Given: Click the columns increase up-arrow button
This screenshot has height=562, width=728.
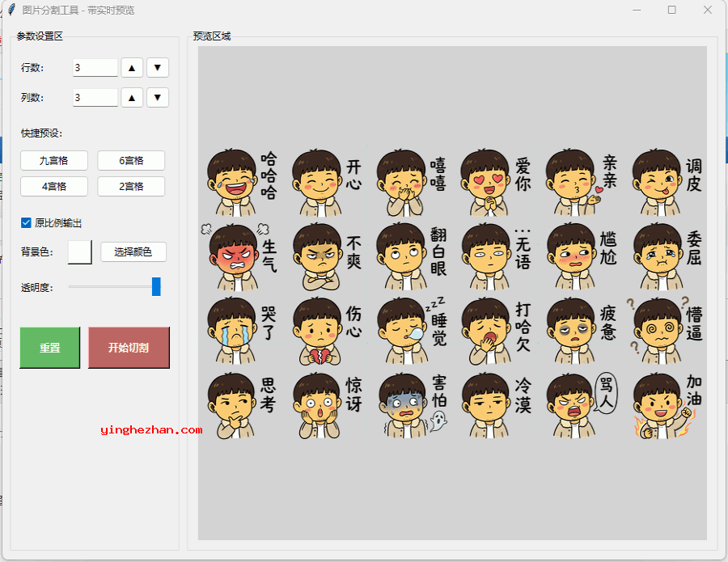Looking at the screenshot, I should (x=132, y=98).
